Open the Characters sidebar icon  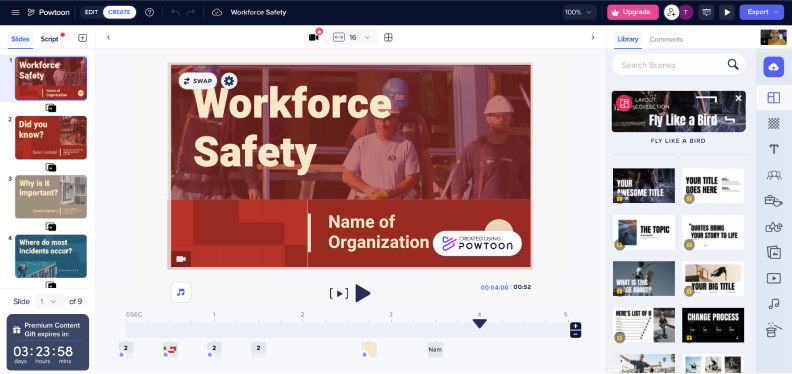click(x=773, y=175)
